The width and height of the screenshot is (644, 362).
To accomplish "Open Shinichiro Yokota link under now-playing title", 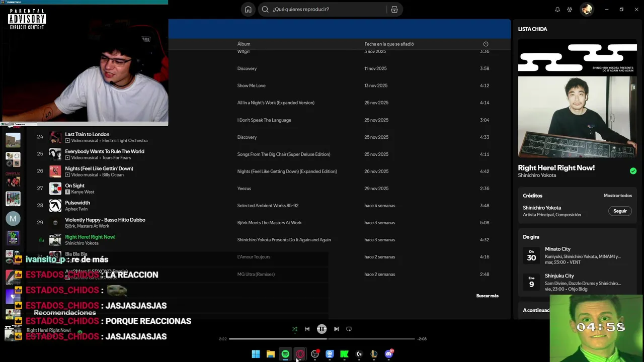I will click(537, 175).
